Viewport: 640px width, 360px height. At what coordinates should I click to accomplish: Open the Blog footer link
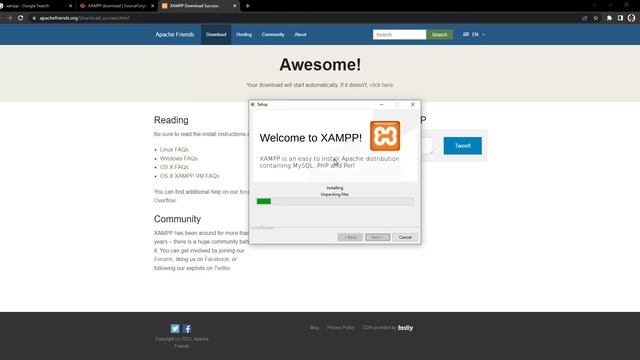click(x=314, y=328)
